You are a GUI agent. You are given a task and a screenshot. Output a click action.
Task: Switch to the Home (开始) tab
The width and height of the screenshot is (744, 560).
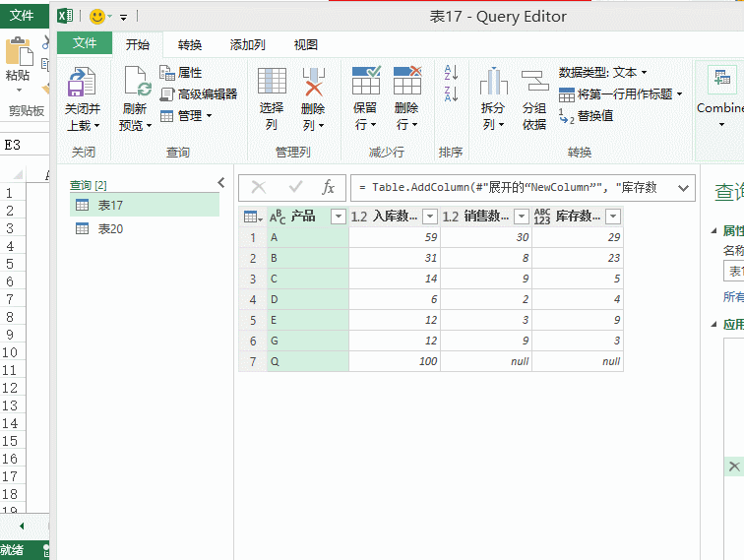138,44
